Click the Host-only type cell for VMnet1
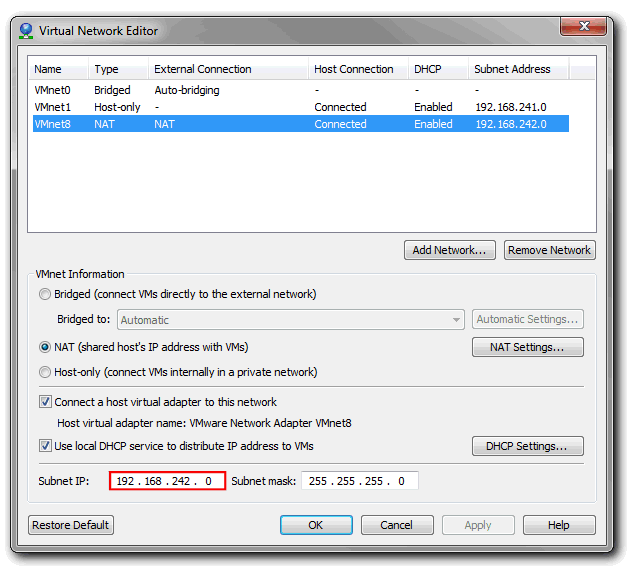This screenshot has width=628, height=569. (x=117, y=107)
